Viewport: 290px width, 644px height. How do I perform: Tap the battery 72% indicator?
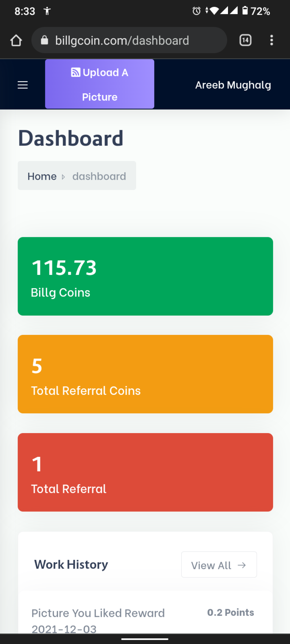click(x=256, y=11)
